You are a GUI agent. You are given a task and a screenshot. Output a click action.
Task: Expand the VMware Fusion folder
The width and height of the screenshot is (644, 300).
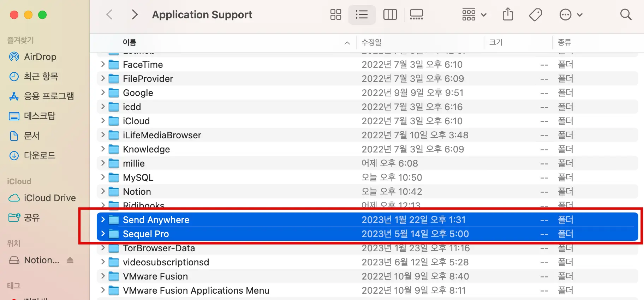point(103,276)
